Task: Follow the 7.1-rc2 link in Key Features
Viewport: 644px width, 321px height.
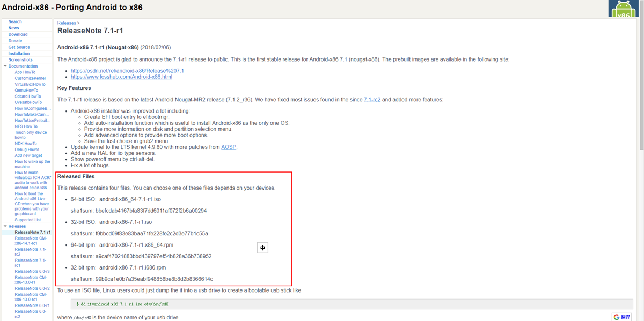Action: 372,100
